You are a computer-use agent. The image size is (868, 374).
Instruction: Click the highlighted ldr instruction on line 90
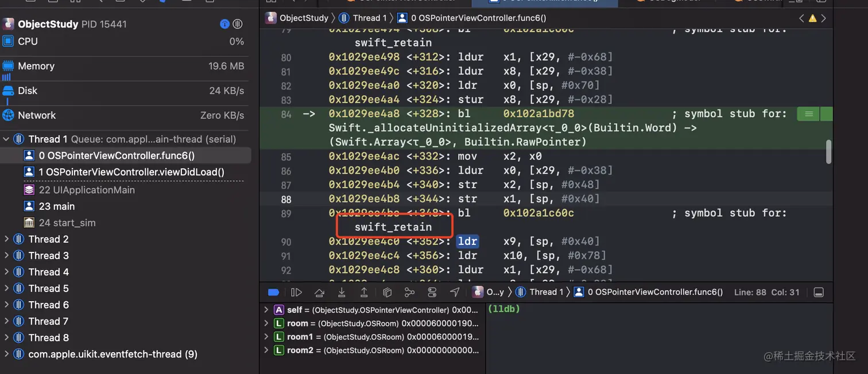point(468,241)
